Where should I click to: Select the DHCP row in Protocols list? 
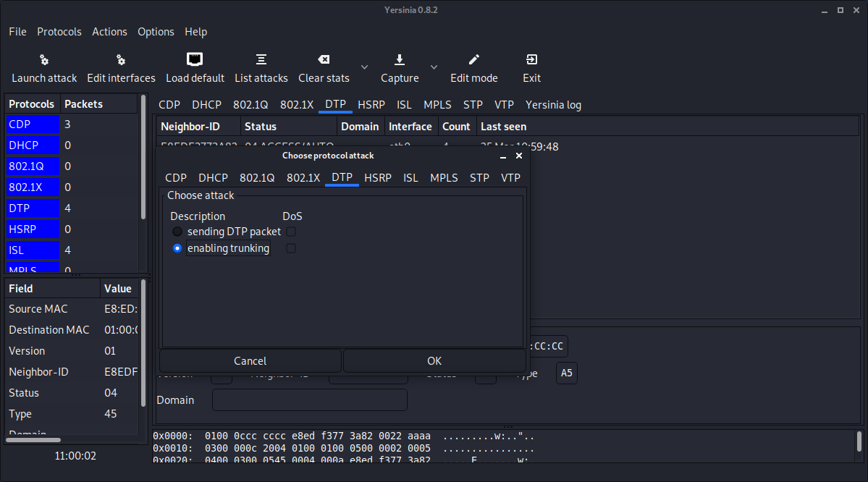click(x=72, y=145)
